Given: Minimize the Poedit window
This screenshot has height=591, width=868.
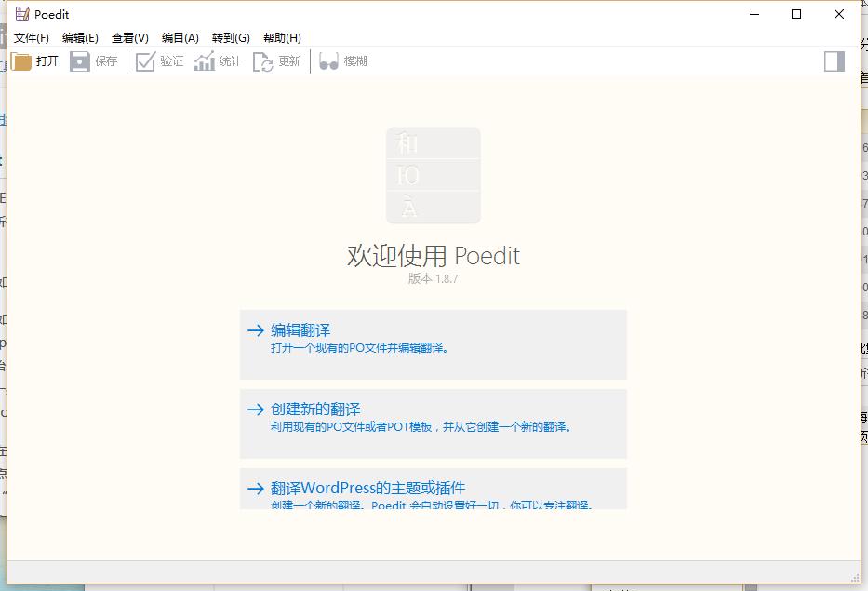Looking at the screenshot, I should (x=754, y=14).
